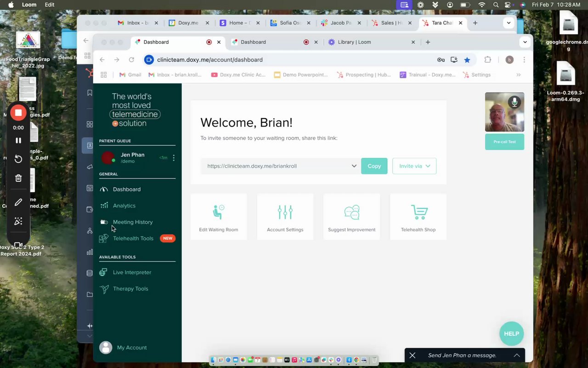Expand the Invite via dropdown

tap(414, 166)
